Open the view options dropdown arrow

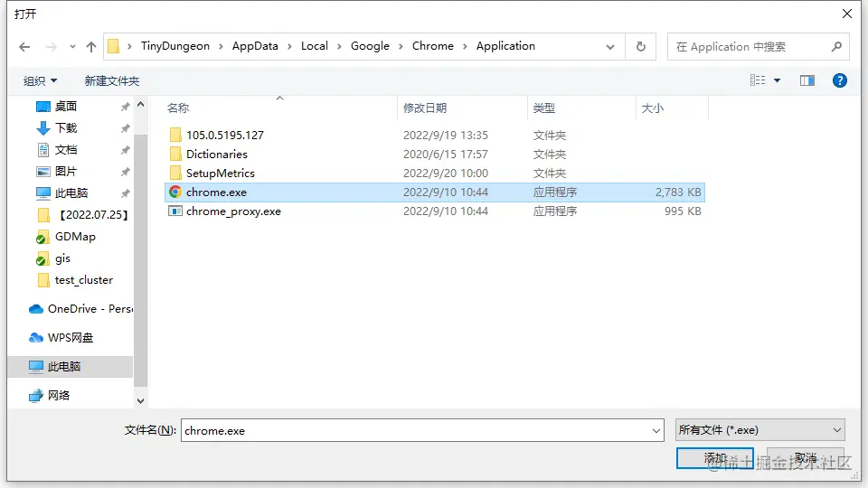coord(778,80)
